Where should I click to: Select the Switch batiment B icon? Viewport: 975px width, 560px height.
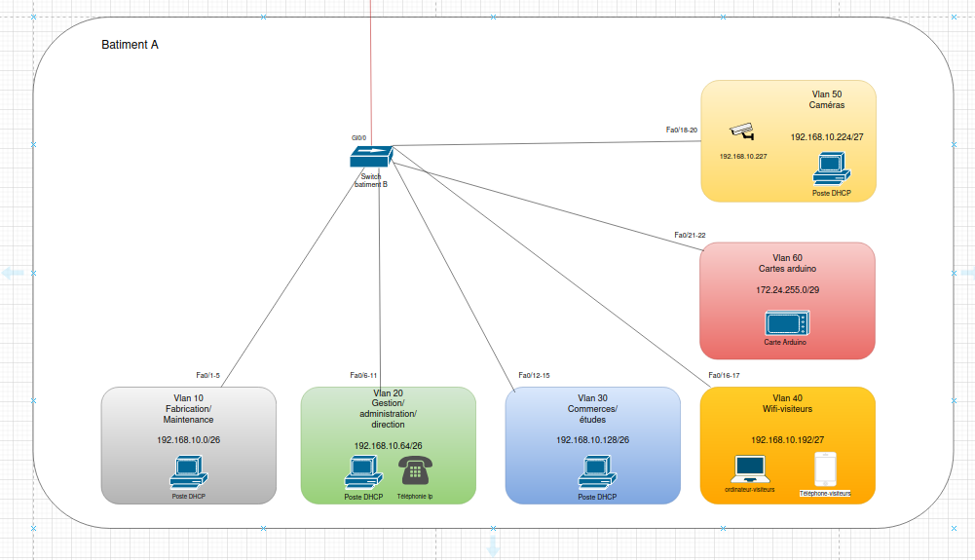[x=371, y=157]
